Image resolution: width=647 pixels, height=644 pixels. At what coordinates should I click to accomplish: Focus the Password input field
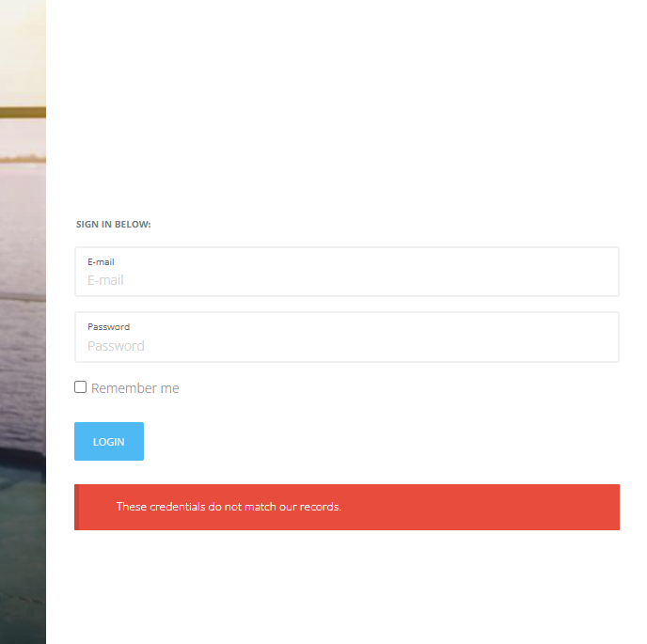(347, 338)
